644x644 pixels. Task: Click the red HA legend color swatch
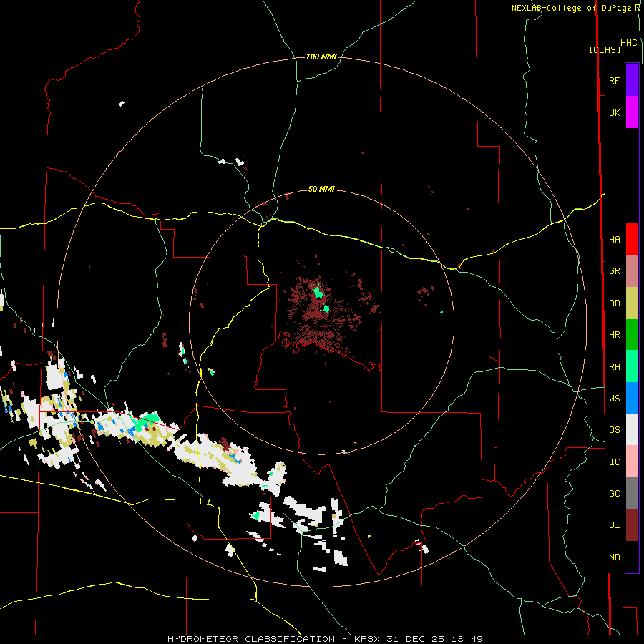[632, 239]
